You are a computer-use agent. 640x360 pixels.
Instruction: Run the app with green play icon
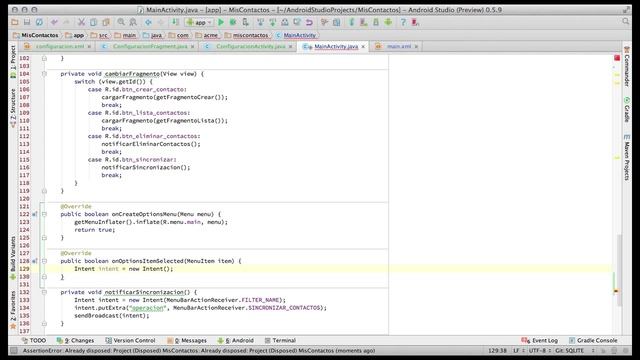[221, 22]
